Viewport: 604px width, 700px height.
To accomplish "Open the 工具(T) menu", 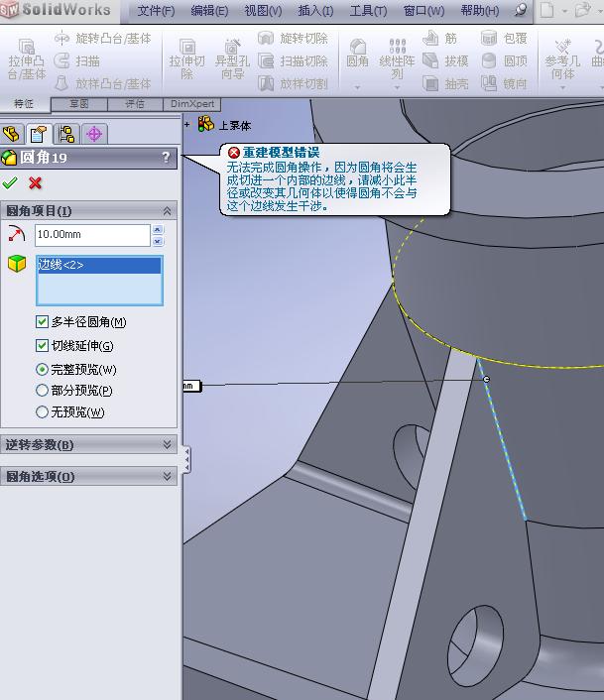I will tap(368, 10).
